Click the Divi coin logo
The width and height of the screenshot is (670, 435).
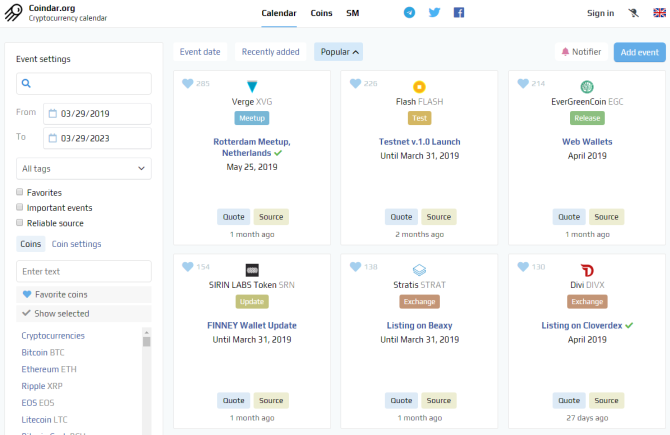click(587, 270)
